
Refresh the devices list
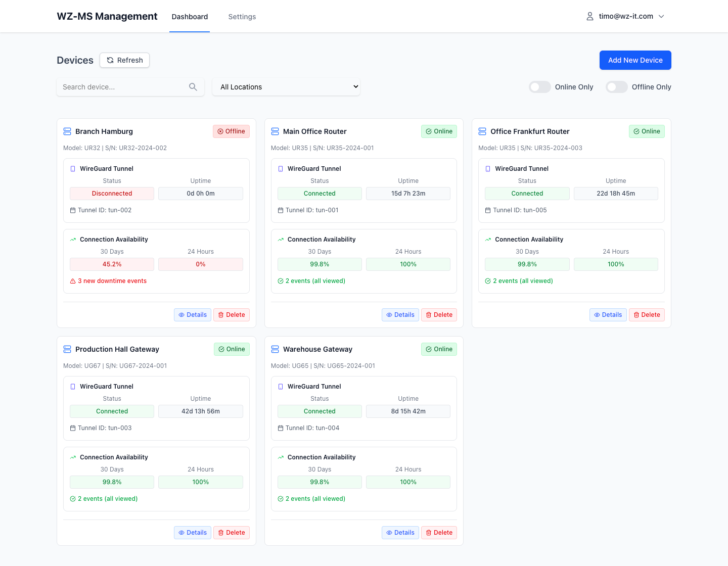click(x=124, y=60)
